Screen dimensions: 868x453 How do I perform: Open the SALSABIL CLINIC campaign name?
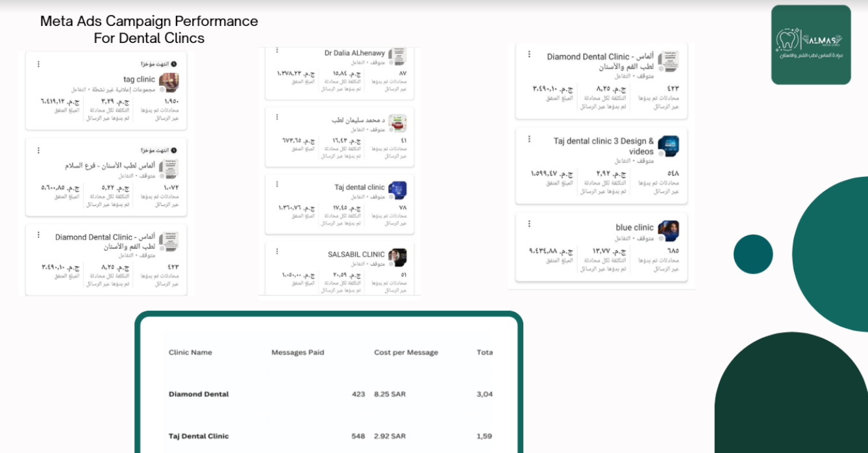pos(356,254)
